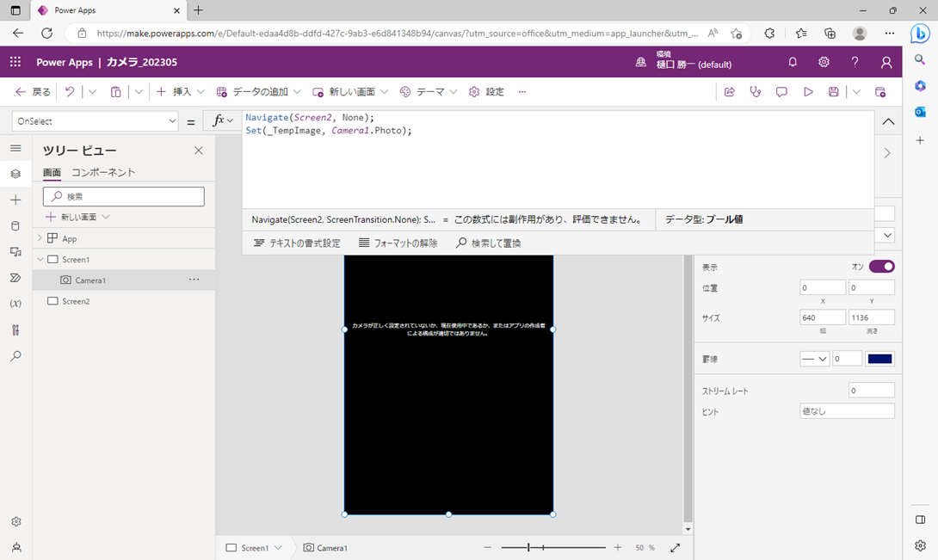Viewport: 938px width, 560px height.
Task: Open the 挿入 dropdown menu
Action: coord(201,91)
